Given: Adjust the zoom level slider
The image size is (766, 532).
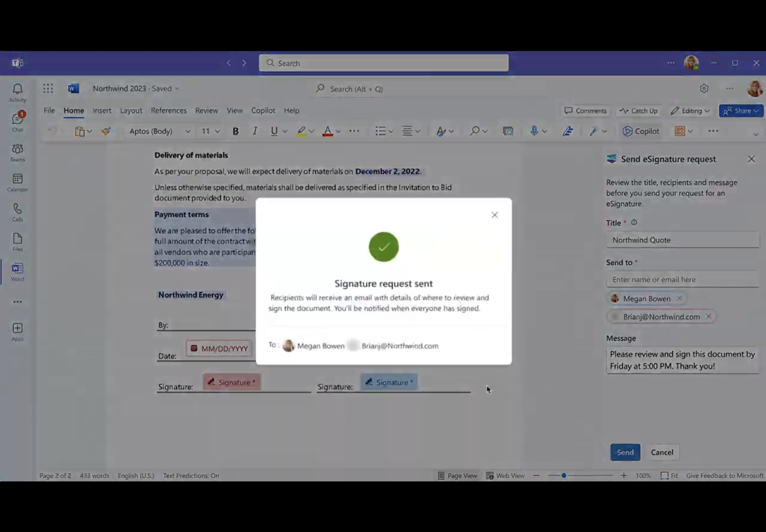Looking at the screenshot, I should point(563,475).
